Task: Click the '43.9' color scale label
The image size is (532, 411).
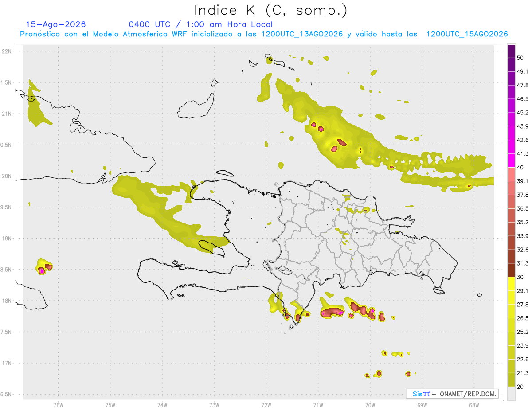Action: [x=523, y=126]
